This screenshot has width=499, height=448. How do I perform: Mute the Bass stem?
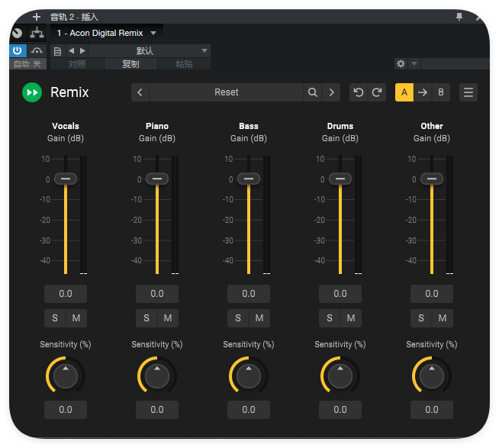259,318
